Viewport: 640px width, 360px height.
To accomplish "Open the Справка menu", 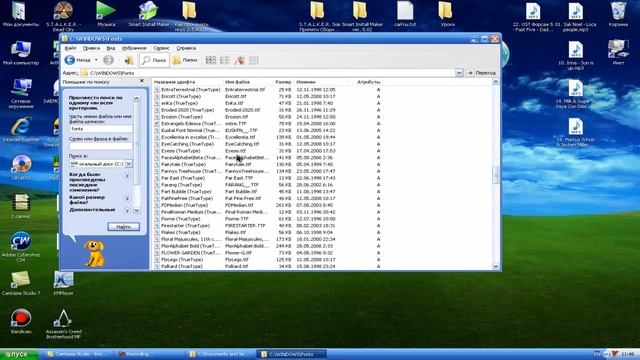I will click(x=186, y=48).
